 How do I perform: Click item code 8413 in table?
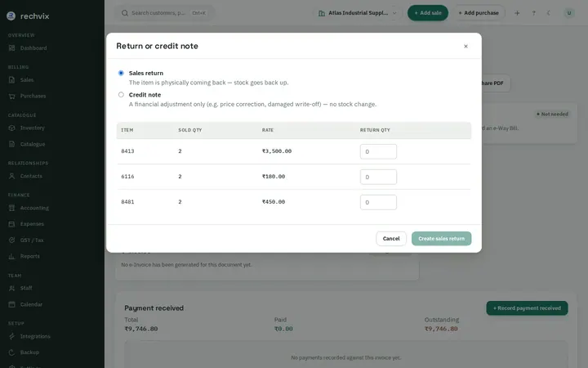[127, 151]
